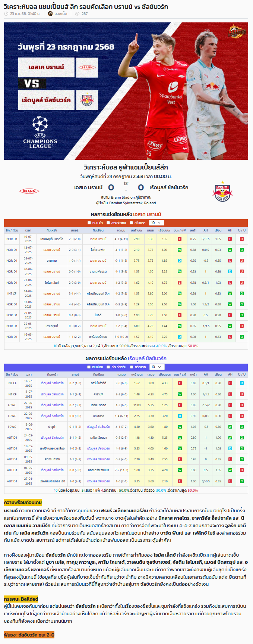Click the ลีก / ถ้วย header in the Salzburg table

(x=12, y=374)
